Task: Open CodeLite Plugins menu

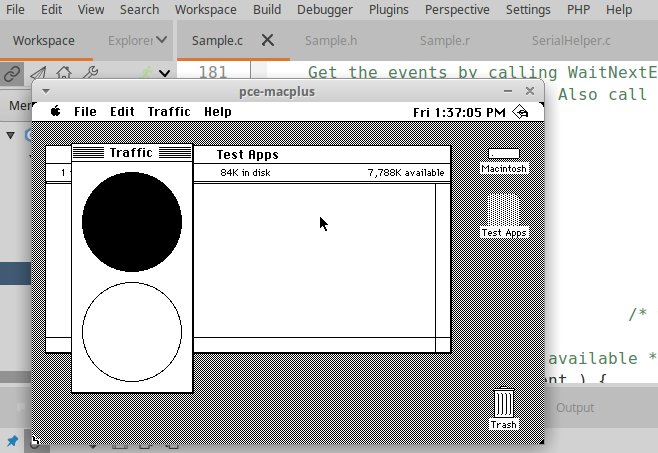Action: 389,9
